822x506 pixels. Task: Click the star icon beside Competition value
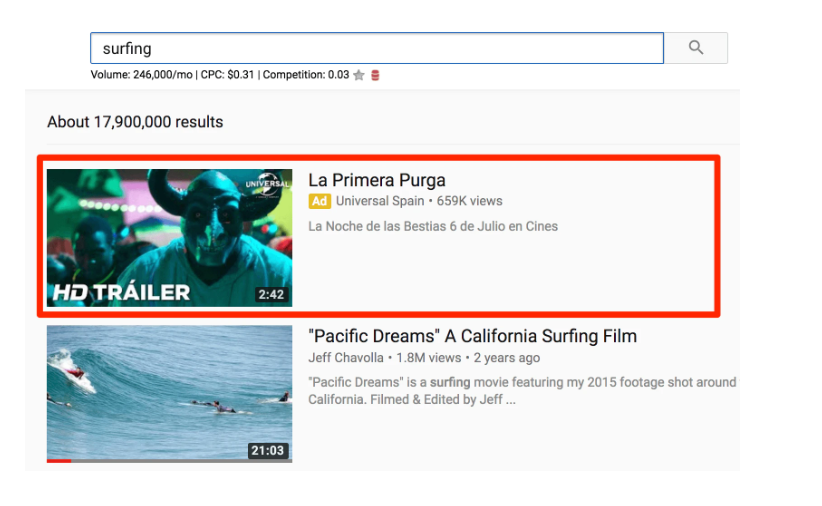tap(359, 75)
